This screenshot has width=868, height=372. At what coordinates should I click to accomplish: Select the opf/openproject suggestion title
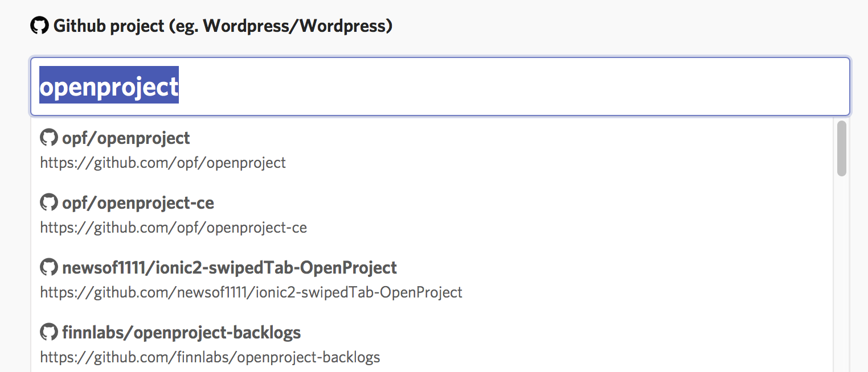click(x=126, y=138)
